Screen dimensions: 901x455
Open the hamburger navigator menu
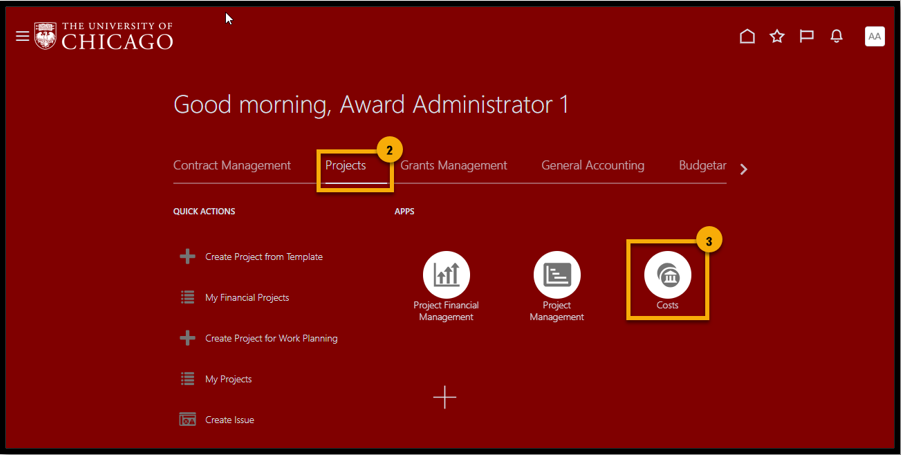tap(22, 36)
